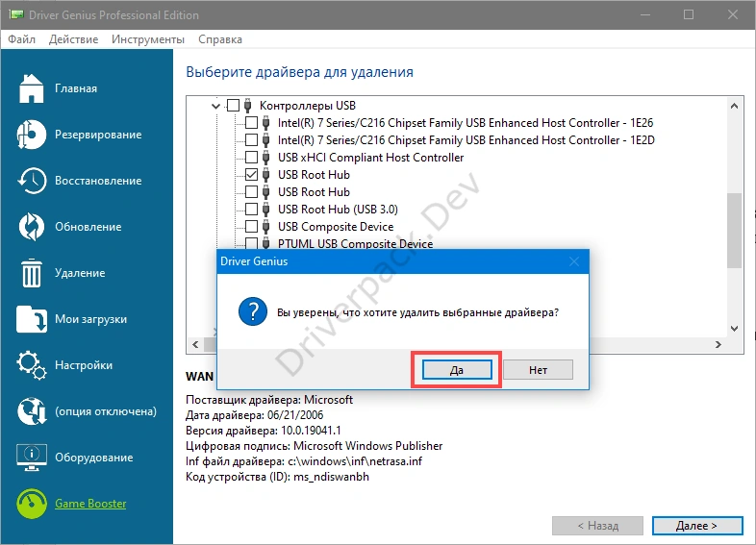Click the USB plug icon beside Контроллеры USB
Image resolution: width=756 pixels, height=545 pixels.
(x=248, y=105)
